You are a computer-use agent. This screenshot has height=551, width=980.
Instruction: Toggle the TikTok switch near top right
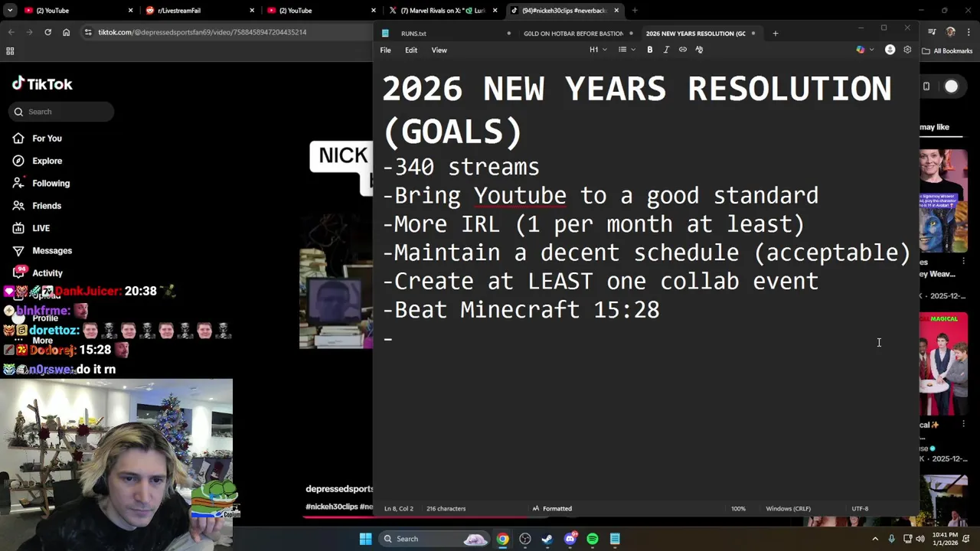click(x=951, y=86)
